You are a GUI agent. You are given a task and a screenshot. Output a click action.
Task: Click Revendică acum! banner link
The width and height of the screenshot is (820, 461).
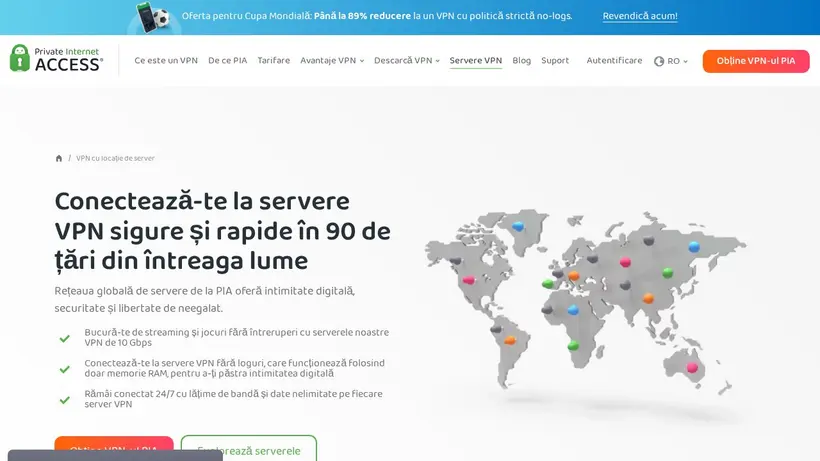(x=640, y=16)
